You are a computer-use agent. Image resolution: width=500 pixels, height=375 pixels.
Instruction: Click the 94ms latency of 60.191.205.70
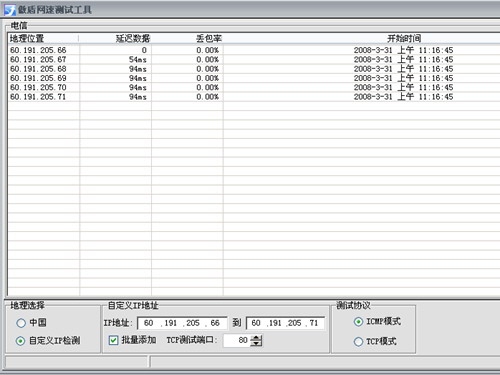point(138,88)
